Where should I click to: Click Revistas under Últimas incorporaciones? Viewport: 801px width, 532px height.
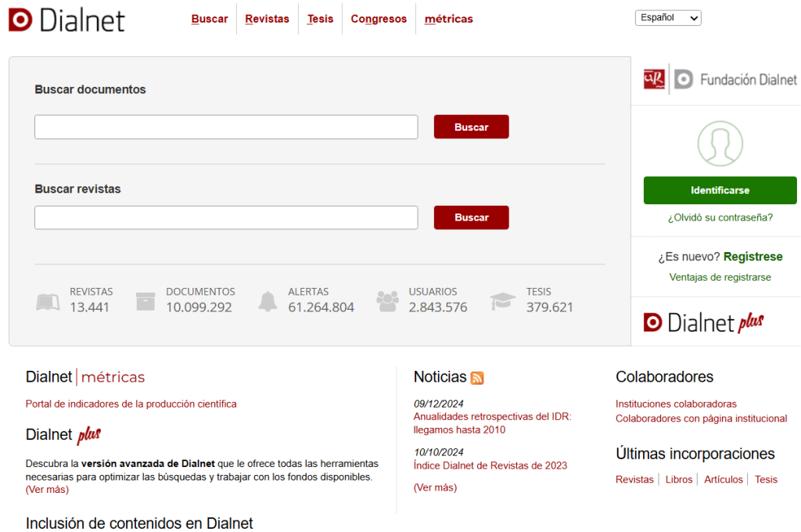[x=634, y=480]
